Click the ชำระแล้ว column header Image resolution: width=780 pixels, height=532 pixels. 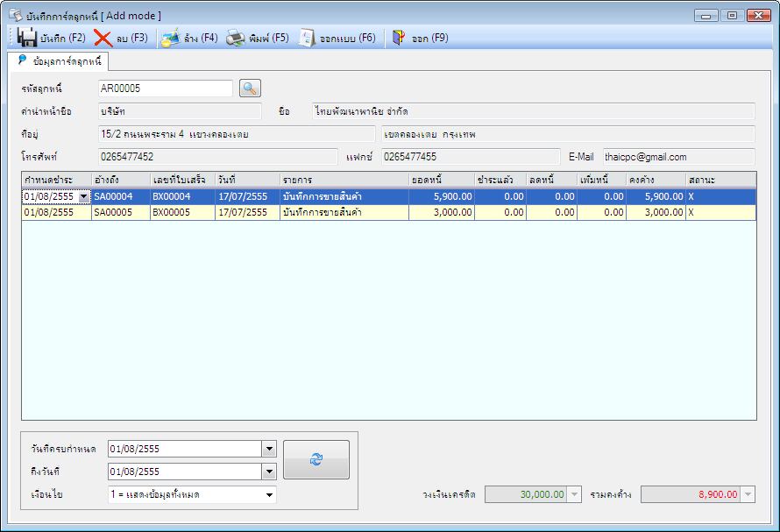tap(500, 180)
